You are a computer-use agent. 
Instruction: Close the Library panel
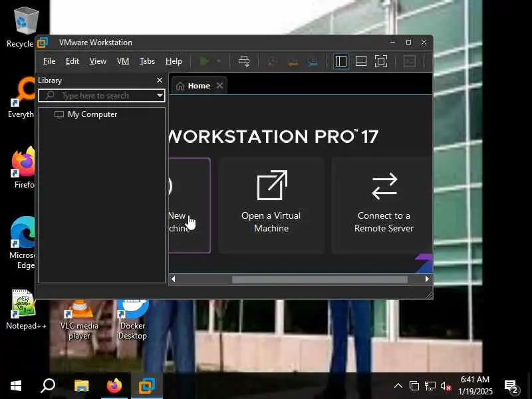160,80
